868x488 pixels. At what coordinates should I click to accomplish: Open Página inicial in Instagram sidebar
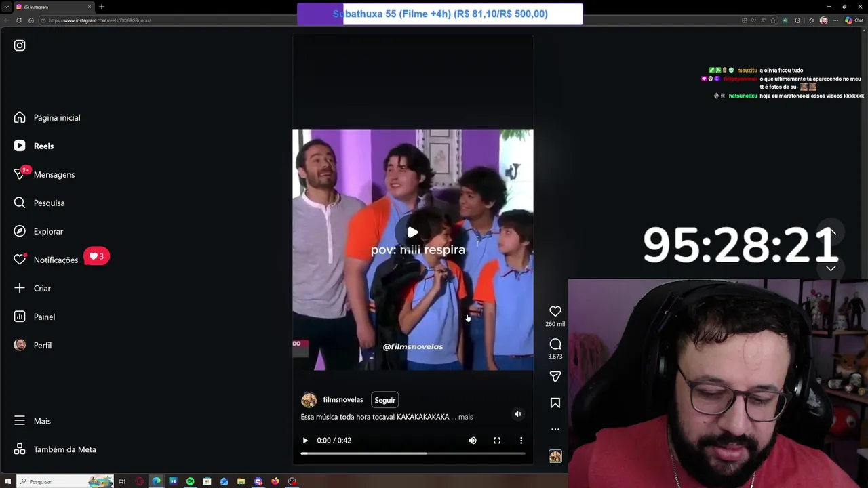(x=47, y=117)
